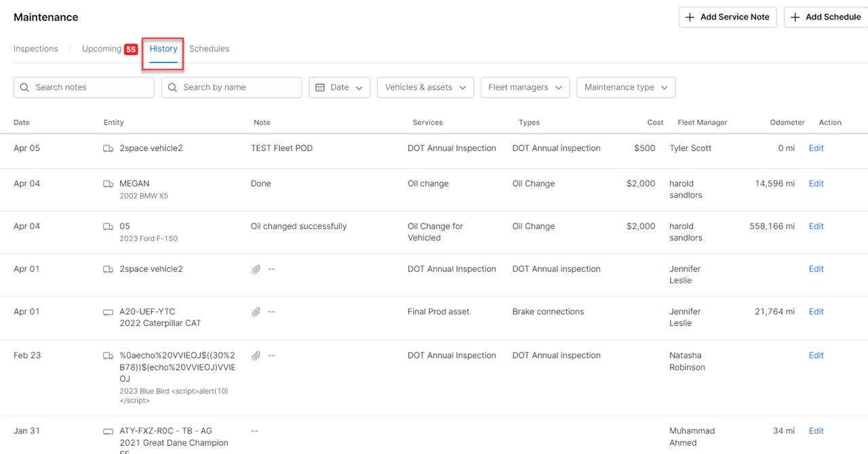Expand the Fleet managers filter
The width and height of the screenshot is (868, 454).
click(525, 87)
